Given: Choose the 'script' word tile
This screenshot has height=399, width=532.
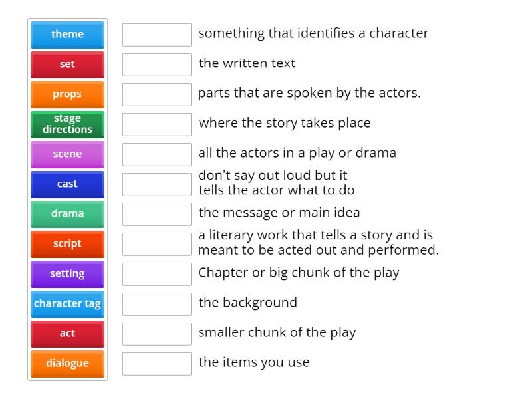Looking at the screenshot, I should pos(66,244).
